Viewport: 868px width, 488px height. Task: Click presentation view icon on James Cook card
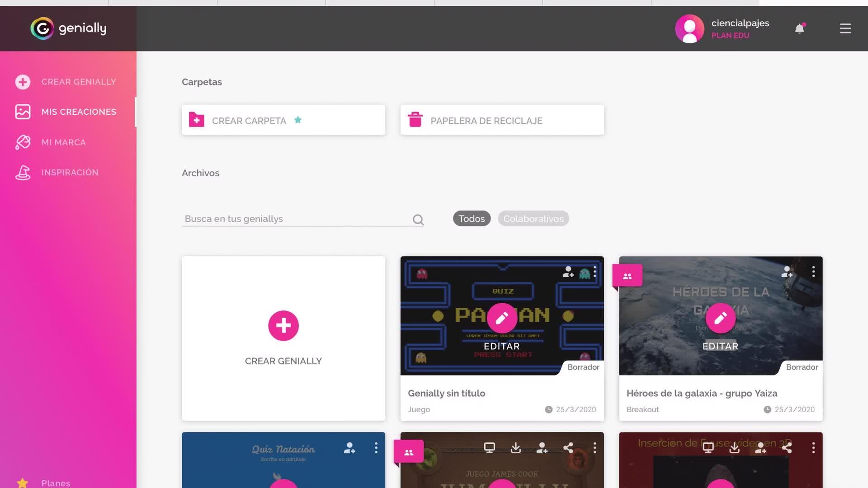(x=489, y=448)
